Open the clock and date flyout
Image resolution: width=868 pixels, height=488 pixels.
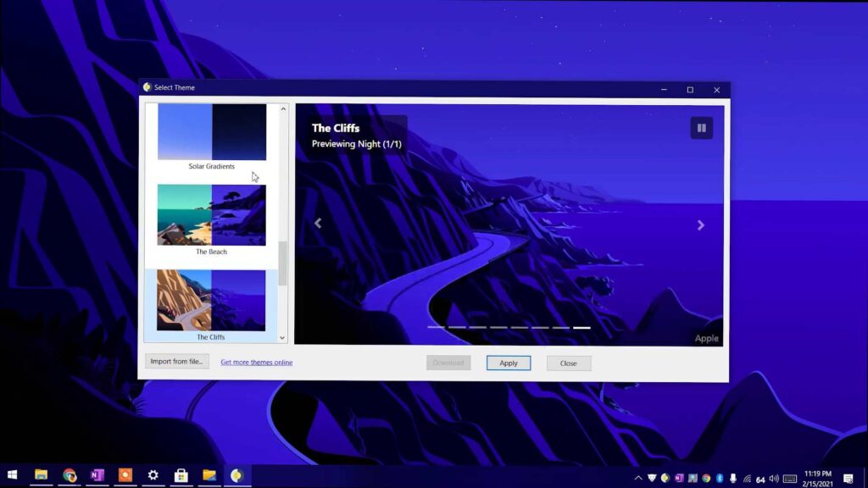click(x=818, y=479)
